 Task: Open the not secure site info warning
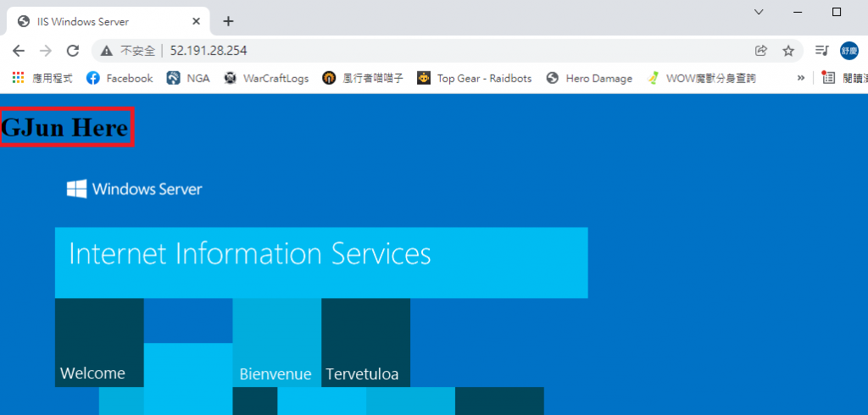[x=129, y=51]
